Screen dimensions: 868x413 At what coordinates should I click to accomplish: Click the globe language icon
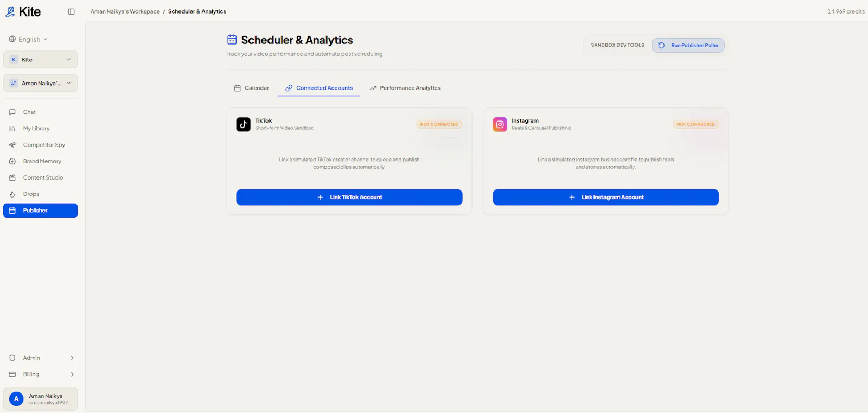coord(12,39)
